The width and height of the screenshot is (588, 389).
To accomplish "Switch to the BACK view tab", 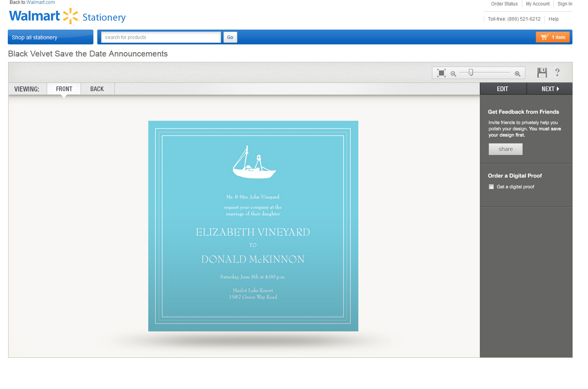I will point(97,89).
